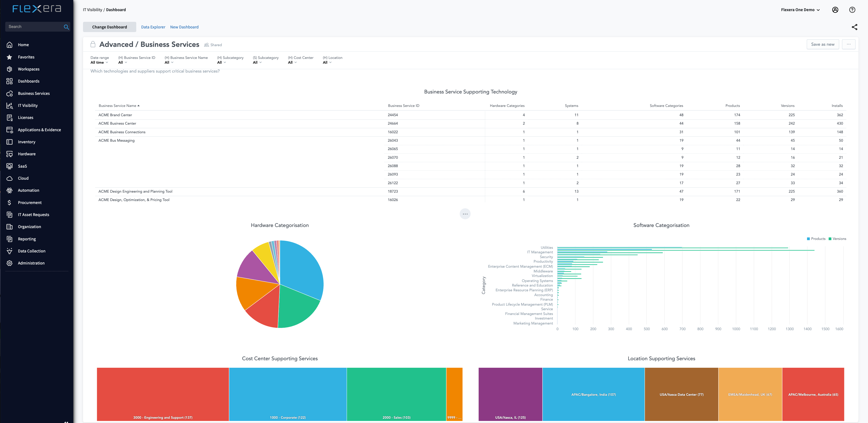Toggle the Products legend in Software Categorisation
The width and height of the screenshot is (868, 423).
pos(816,239)
